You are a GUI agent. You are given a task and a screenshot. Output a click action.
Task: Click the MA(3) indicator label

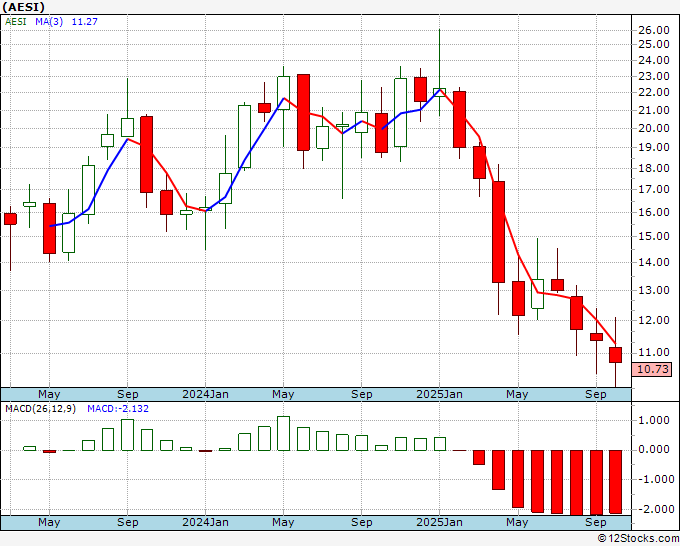(49, 22)
